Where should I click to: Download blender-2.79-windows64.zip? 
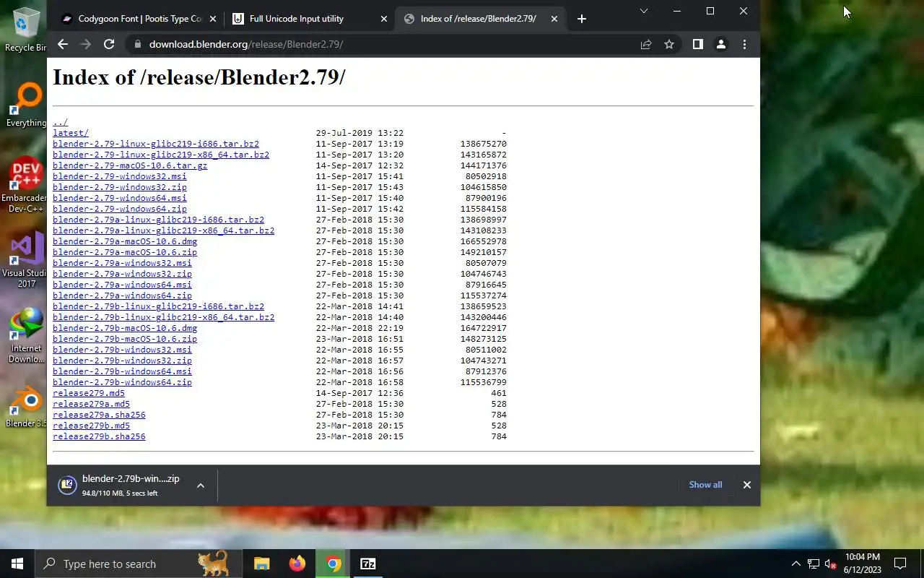120,209
